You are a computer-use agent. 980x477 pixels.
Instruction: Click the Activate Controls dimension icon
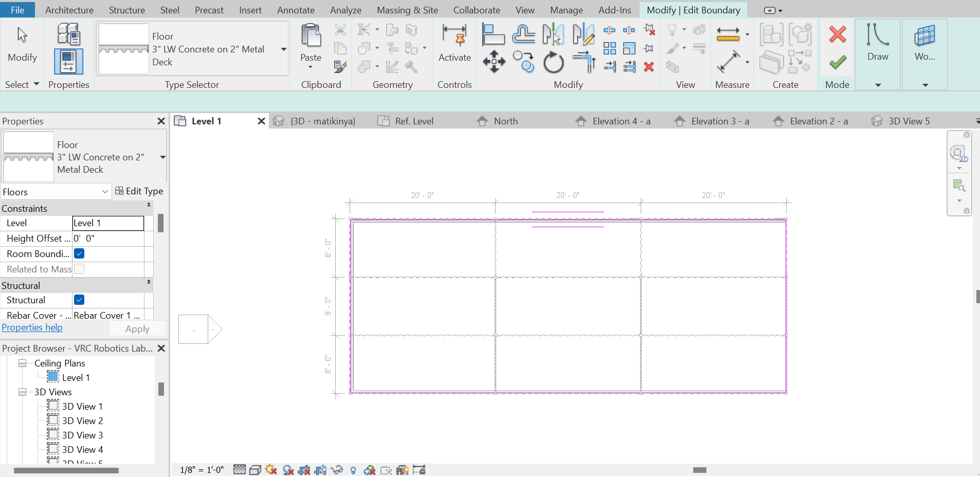[x=455, y=36]
